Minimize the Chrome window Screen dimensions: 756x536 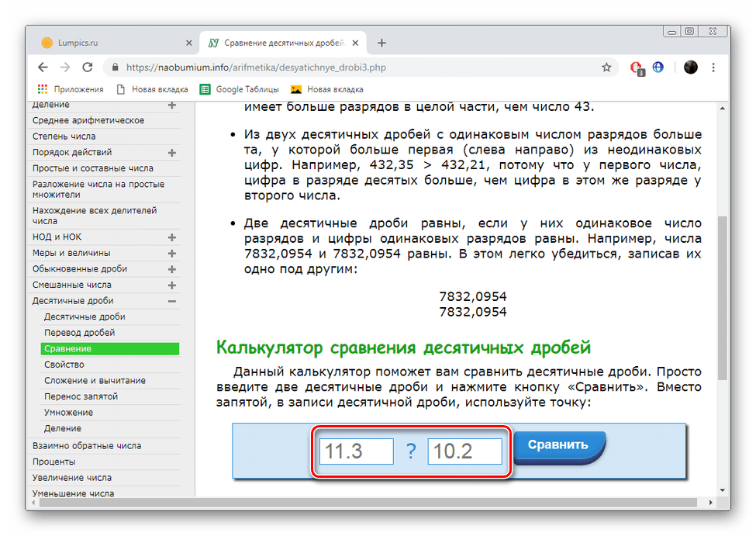671,31
